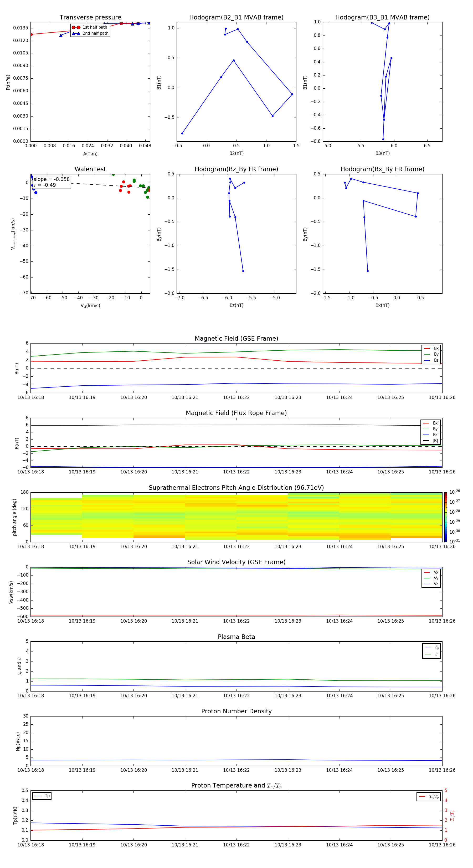Click the 'Pt(nPa)' y-axis label
473x868 pixels.
point(8,82)
